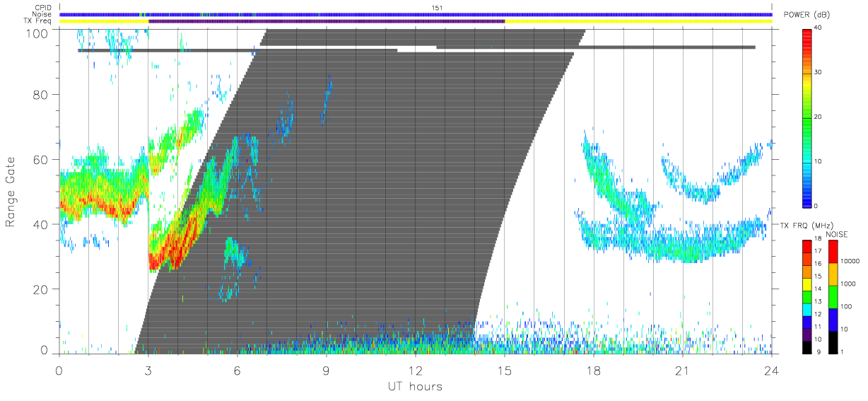Click the 10000 label on the NOISE legend

click(x=850, y=261)
